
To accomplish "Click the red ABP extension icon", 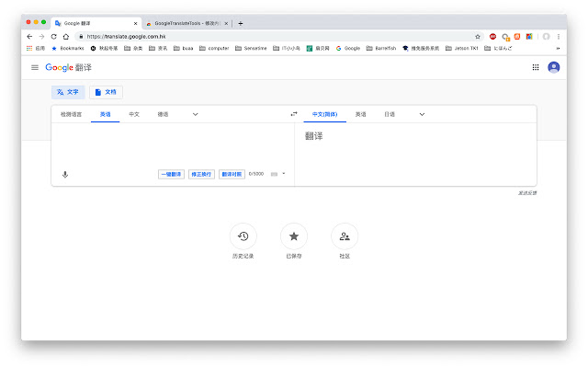I will [x=492, y=37].
